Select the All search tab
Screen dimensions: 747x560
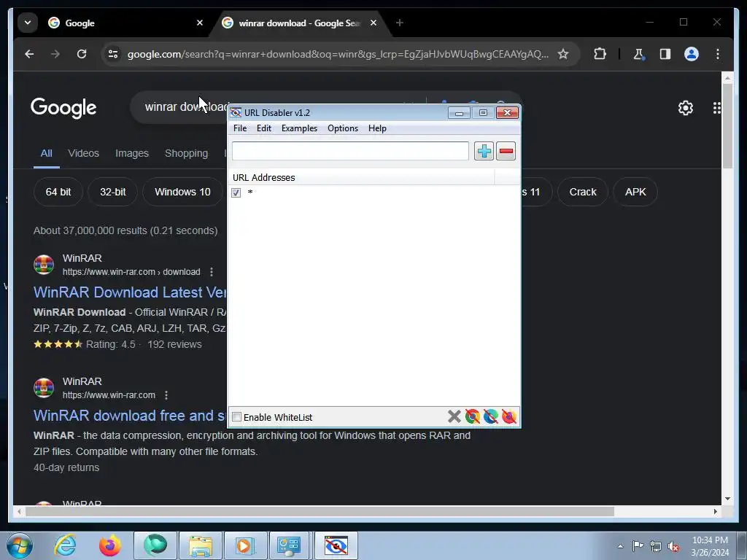tap(46, 153)
